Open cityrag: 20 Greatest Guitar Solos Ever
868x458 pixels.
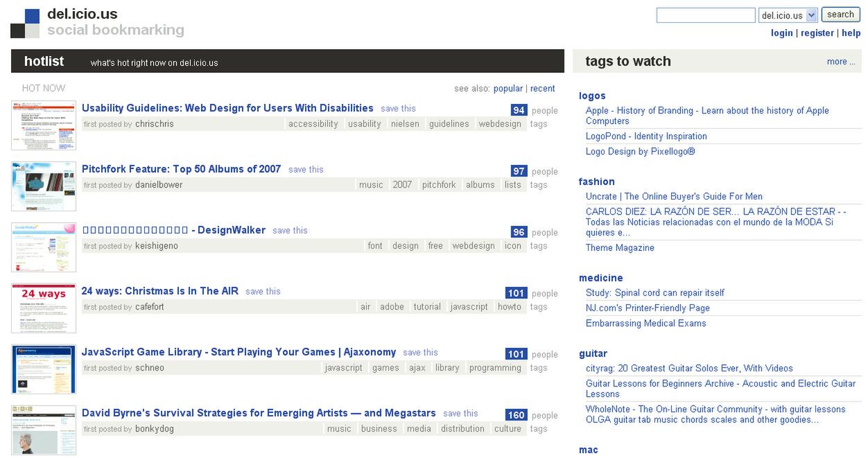click(x=689, y=369)
